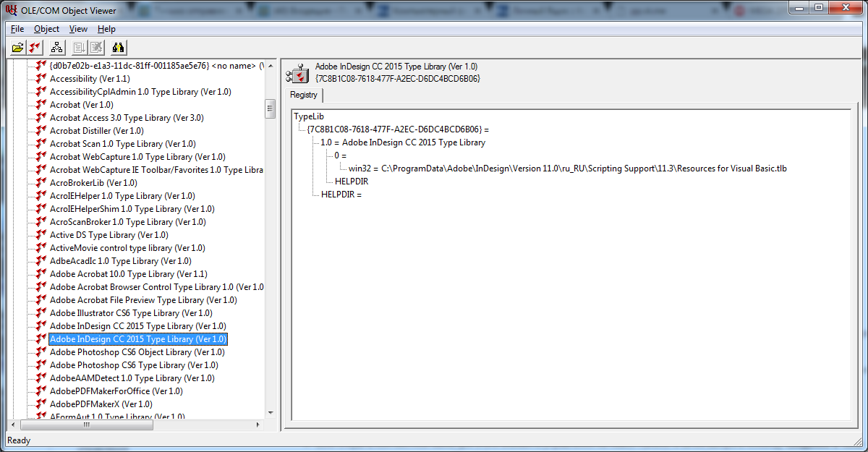Click the TypeLib root node in the Registry pane
This screenshot has height=452, width=868.
coord(308,116)
